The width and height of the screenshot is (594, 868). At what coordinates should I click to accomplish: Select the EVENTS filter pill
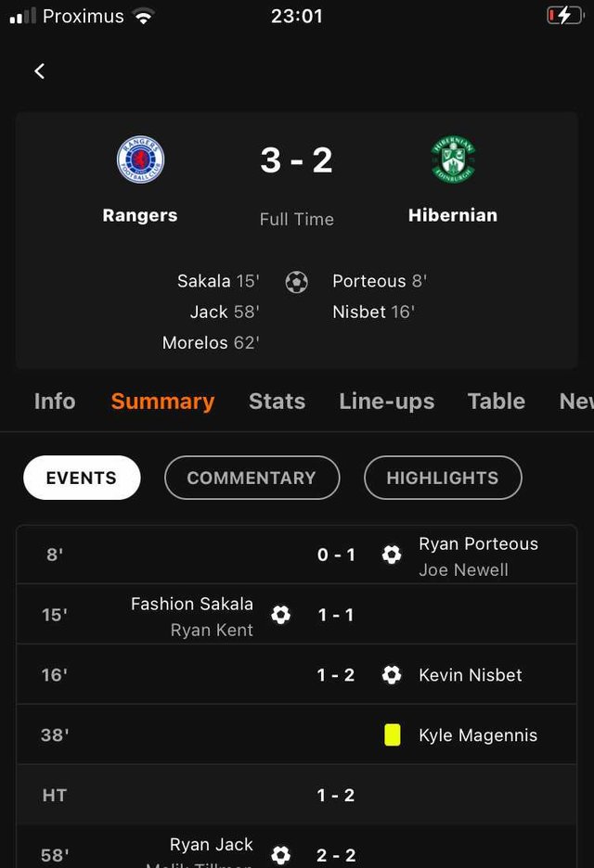point(82,478)
